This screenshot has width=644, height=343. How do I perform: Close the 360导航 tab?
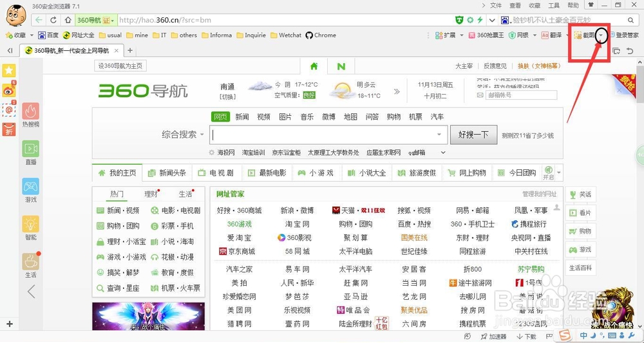(x=116, y=51)
